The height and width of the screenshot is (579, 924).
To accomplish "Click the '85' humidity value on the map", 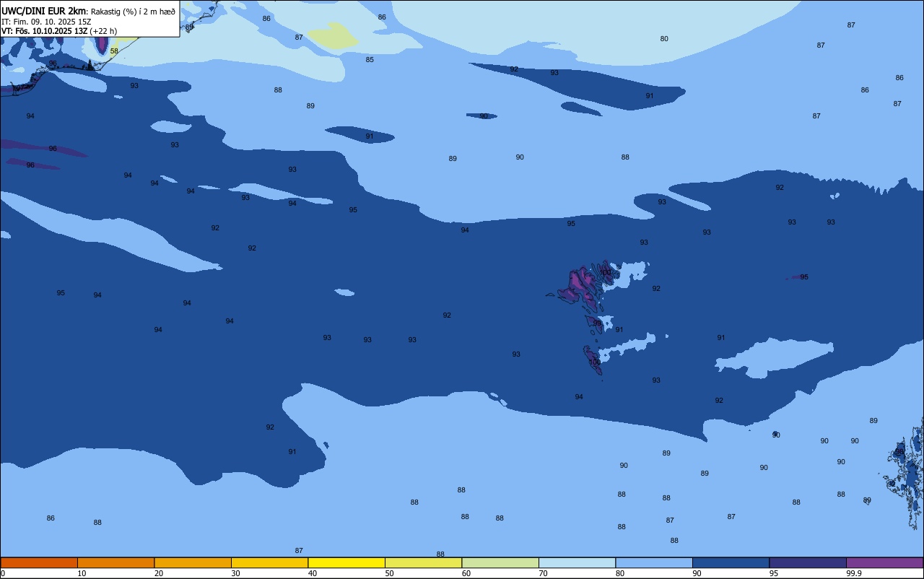I will click(x=370, y=60).
